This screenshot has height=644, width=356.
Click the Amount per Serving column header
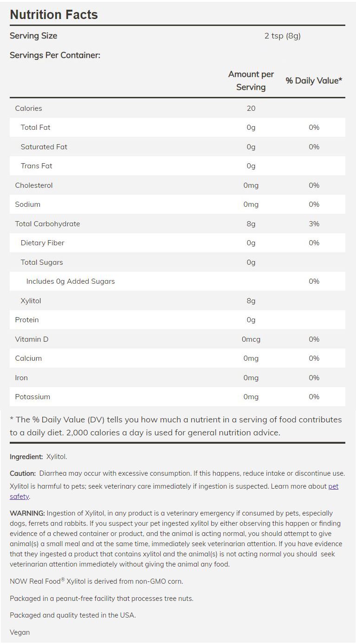tap(251, 81)
